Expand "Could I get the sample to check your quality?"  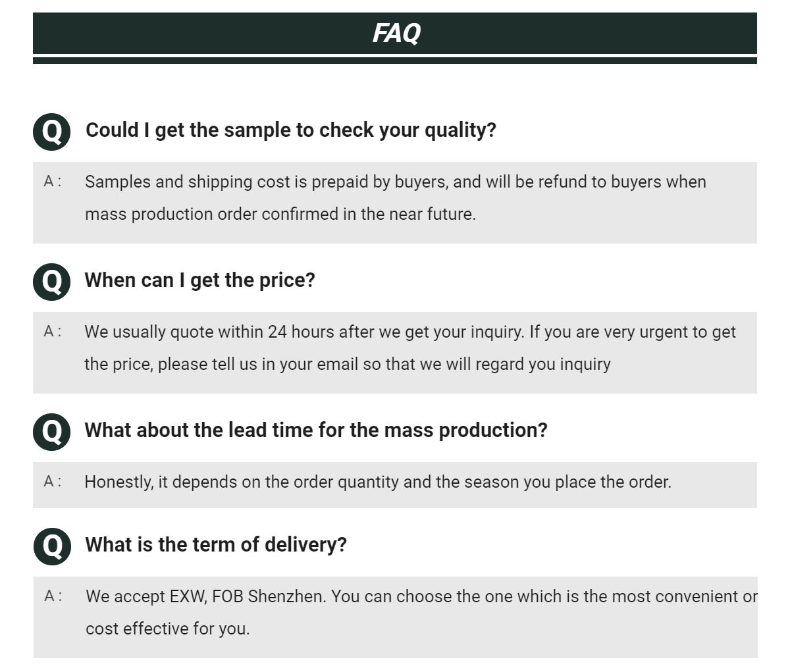tap(290, 130)
